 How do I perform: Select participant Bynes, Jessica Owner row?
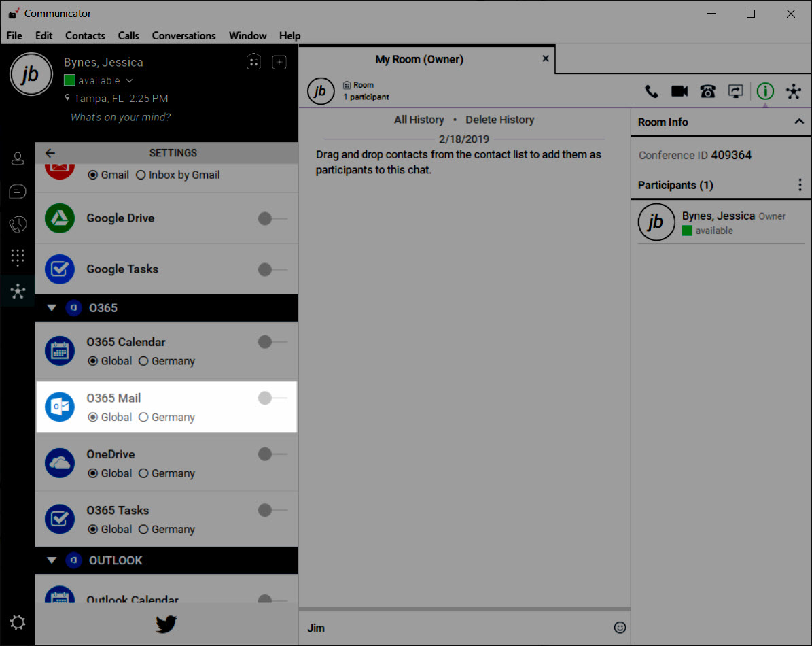click(720, 223)
